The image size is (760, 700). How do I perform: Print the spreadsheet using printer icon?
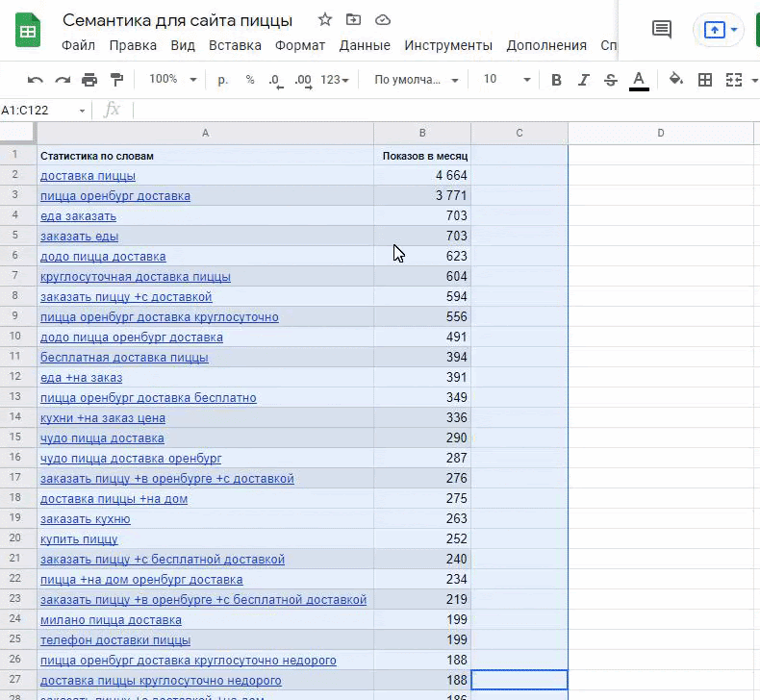point(89,80)
